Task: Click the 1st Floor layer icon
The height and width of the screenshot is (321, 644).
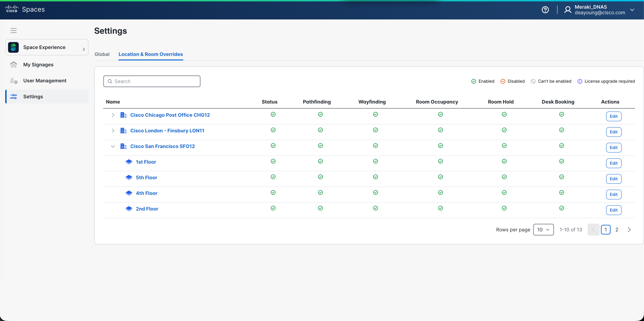Action: [129, 162]
